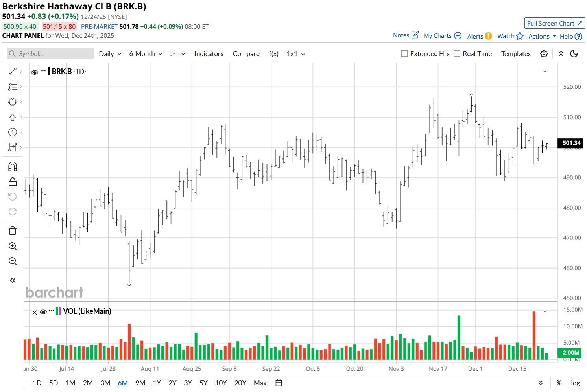Remove the VOL indicator pane
587x392 pixels.
[x=34, y=312]
